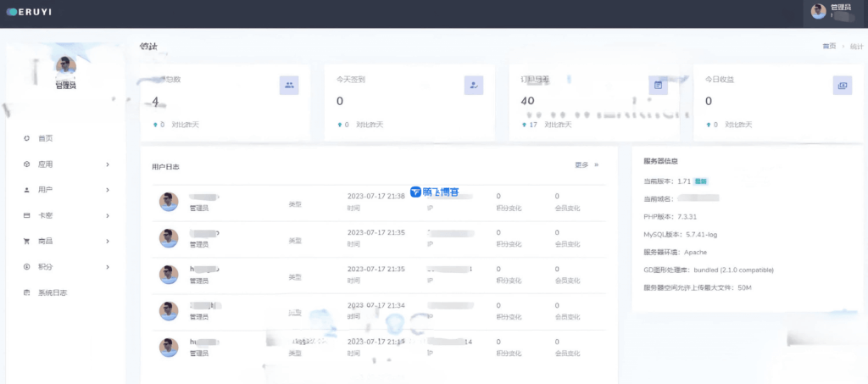Click the 首页 breadcrumb link
The width and height of the screenshot is (868, 384).
coord(829,47)
